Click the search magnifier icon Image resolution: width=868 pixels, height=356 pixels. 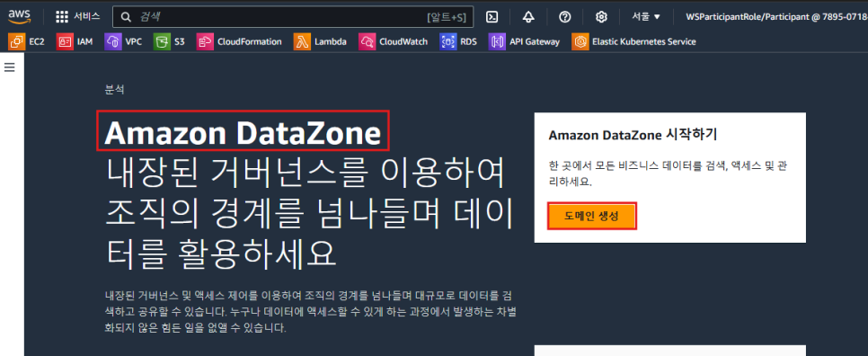tap(126, 17)
